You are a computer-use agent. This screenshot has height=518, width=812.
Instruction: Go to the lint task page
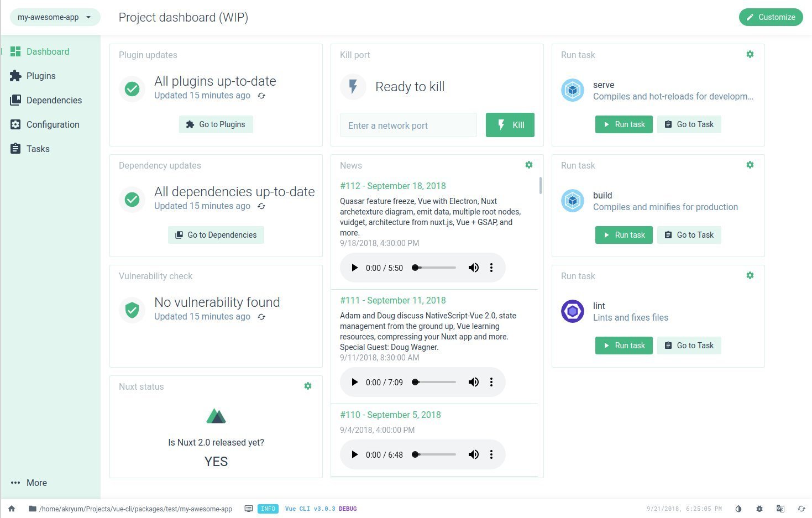click(689, 346)
